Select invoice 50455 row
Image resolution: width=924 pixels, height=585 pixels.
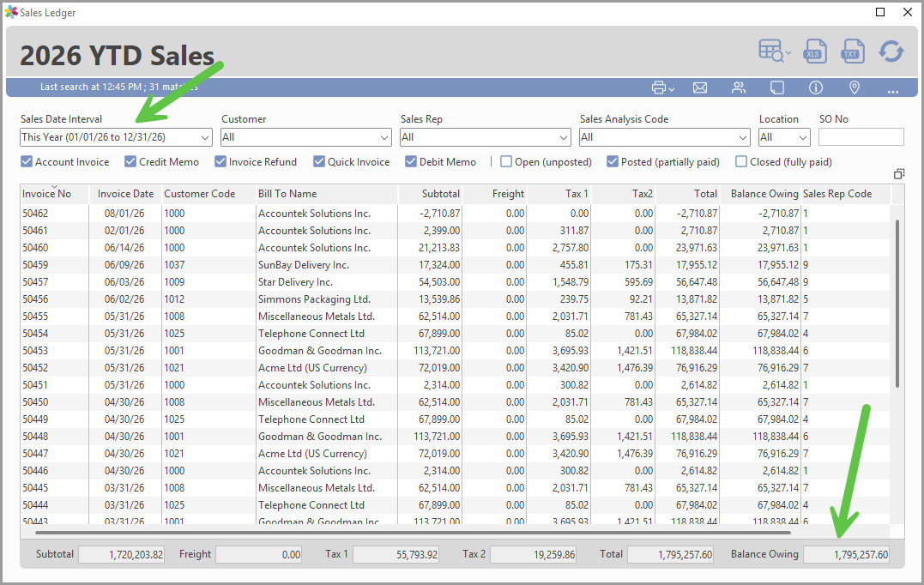(455, 317)
